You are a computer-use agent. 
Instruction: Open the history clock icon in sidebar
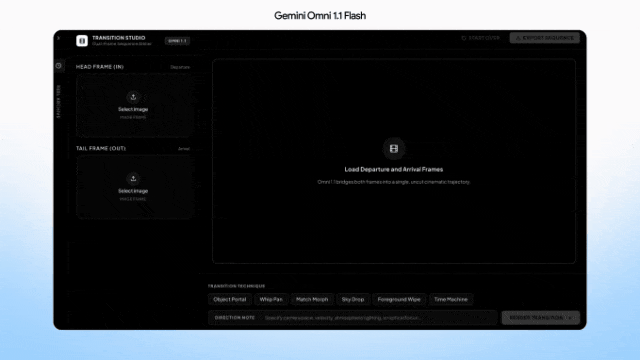[x=59, y=66]
